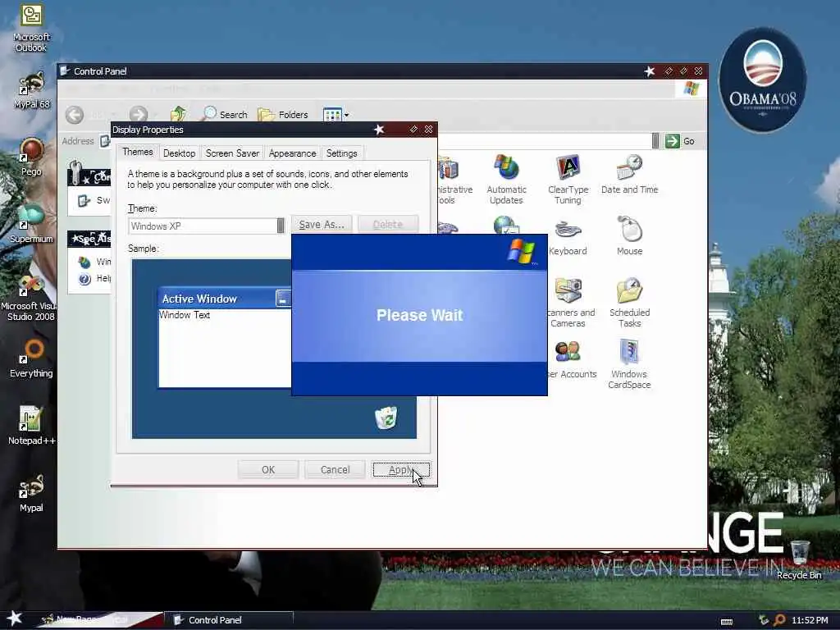Open Mouse settings in Control Panel
The image size is (840, 630).
pos(629,236)
